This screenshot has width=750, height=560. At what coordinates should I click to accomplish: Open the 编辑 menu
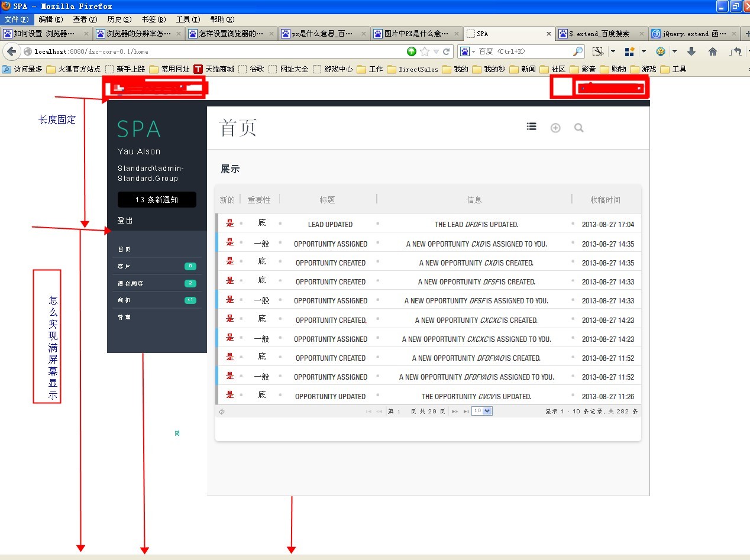click(51, 20)
